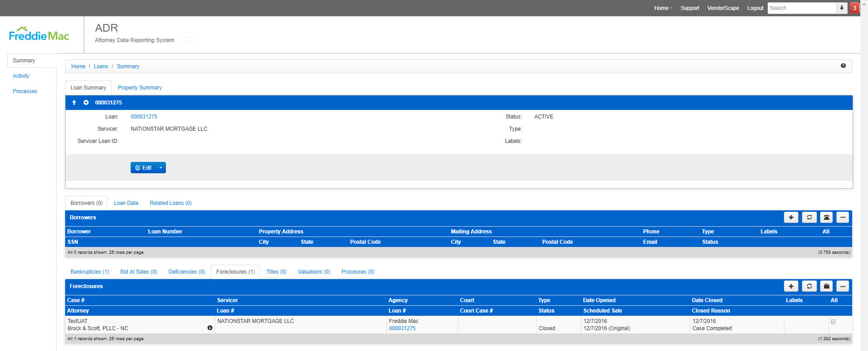Open Activity in left sidebar
The height and width of the screenshot is (351, 868).
click(x=21, y=76)
